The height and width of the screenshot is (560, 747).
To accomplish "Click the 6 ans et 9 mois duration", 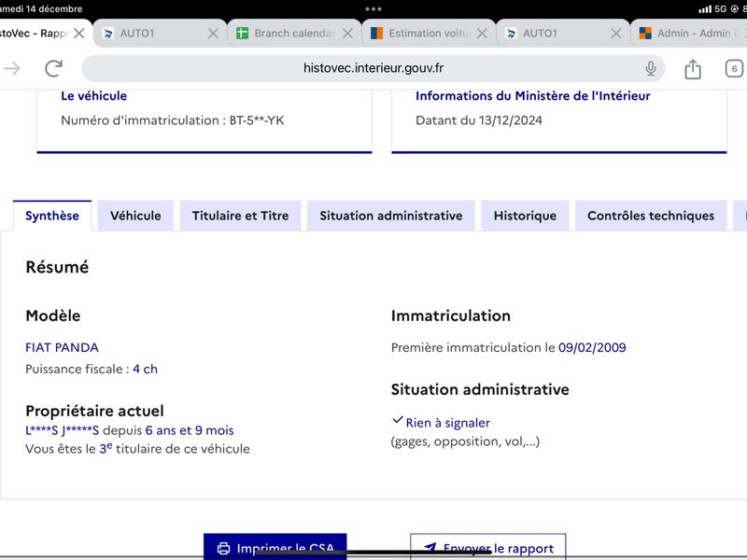I will pos(190,430).
